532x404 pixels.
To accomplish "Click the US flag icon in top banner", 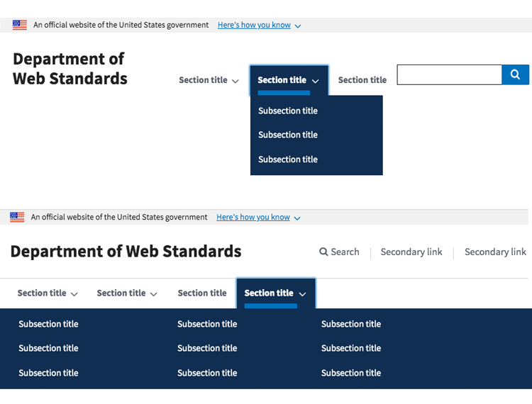I will click(x=20, y=25).
